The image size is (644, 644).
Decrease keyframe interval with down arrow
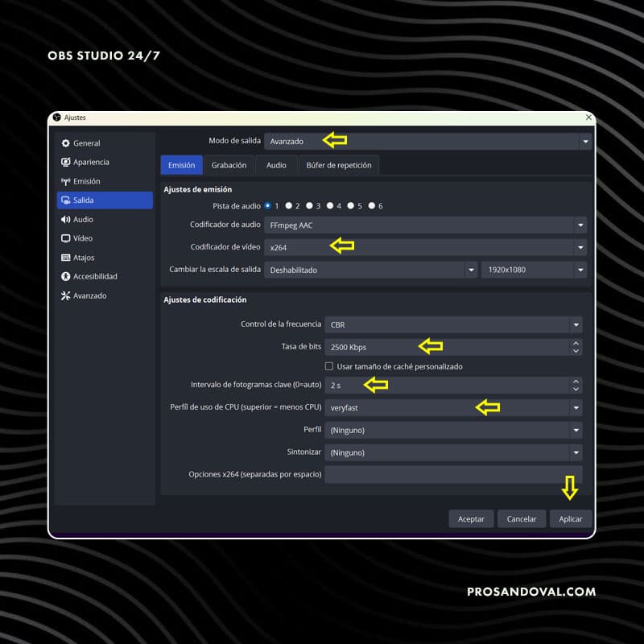(x=576, y=390)
